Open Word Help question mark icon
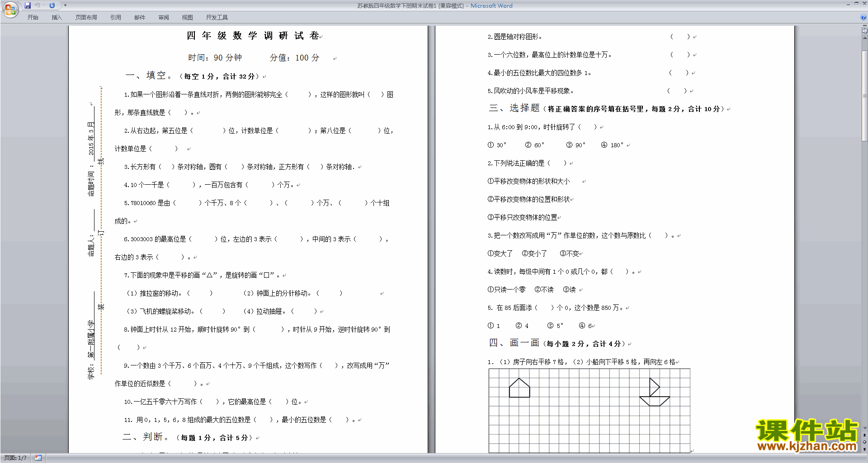 [863, 17]
